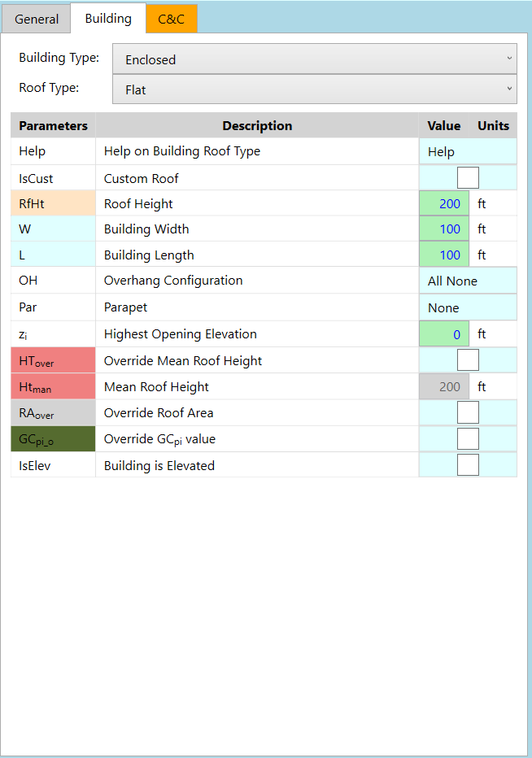
Task: Tick the Building is Elevated checkbox
Action: 468,464
